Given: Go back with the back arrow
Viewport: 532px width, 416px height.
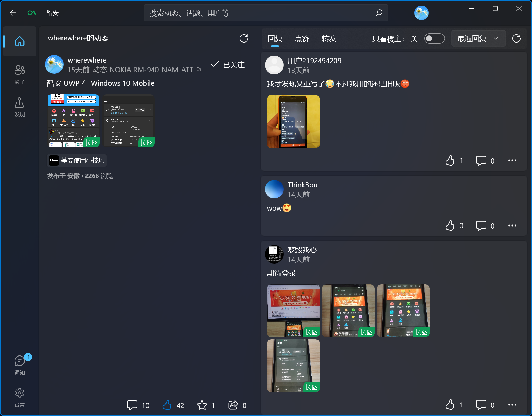Looking at the screenshot, I should pyautogui.click(x=13, y=13).
